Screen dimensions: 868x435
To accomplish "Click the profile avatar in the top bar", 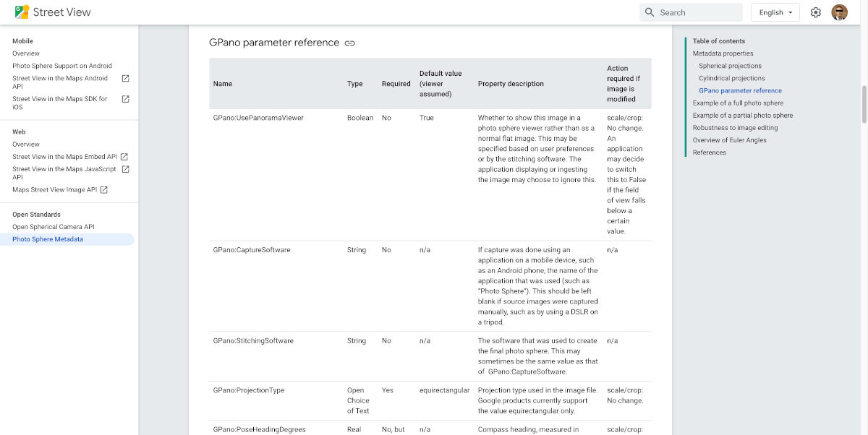I will pyautogui.click(x=840, y=12).
